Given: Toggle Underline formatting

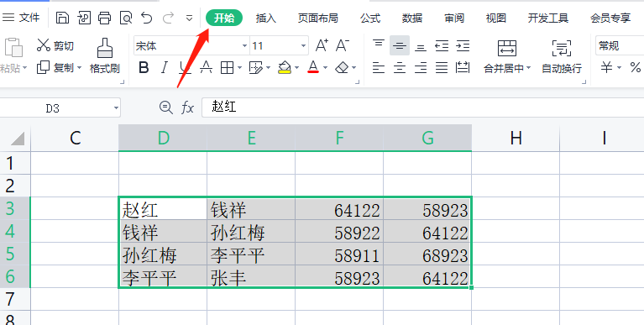Looking at the screenshot, I should tap(186, 67).
